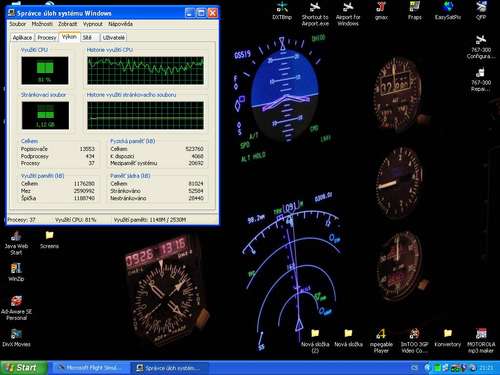Click the Fyzická paměť Celkem value 523760
The height and width of the screenshot is (375, 500).
[x=194, y=149]
